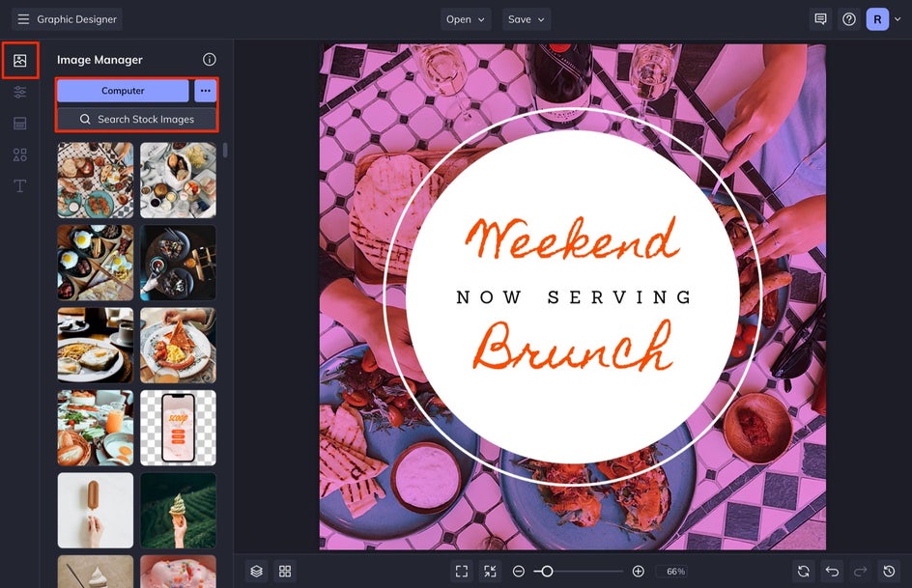Open the Image Manager sidebar tab
Screen dimensions: 912x588
point(19,61)
